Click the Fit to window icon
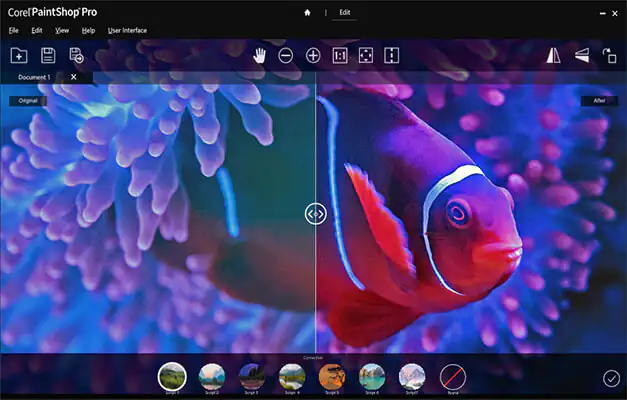 (365, 56)
